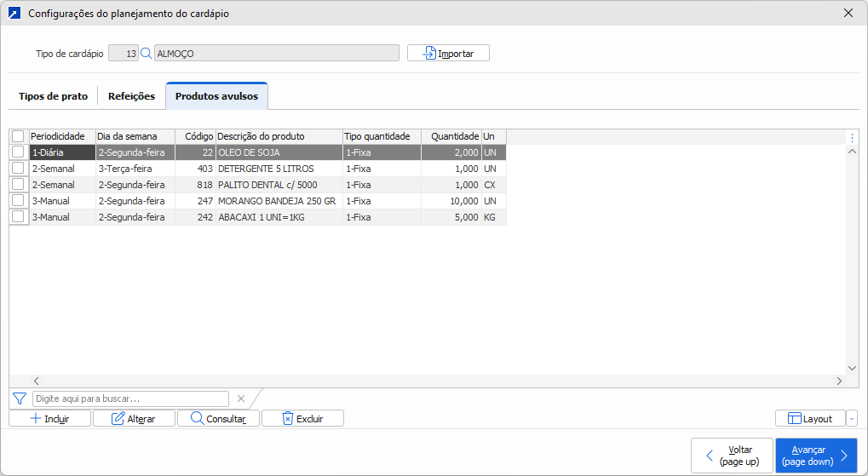This screenshot has height=476, width=868.
Task: Sort by the Quantidade column header
Action: 451,136
